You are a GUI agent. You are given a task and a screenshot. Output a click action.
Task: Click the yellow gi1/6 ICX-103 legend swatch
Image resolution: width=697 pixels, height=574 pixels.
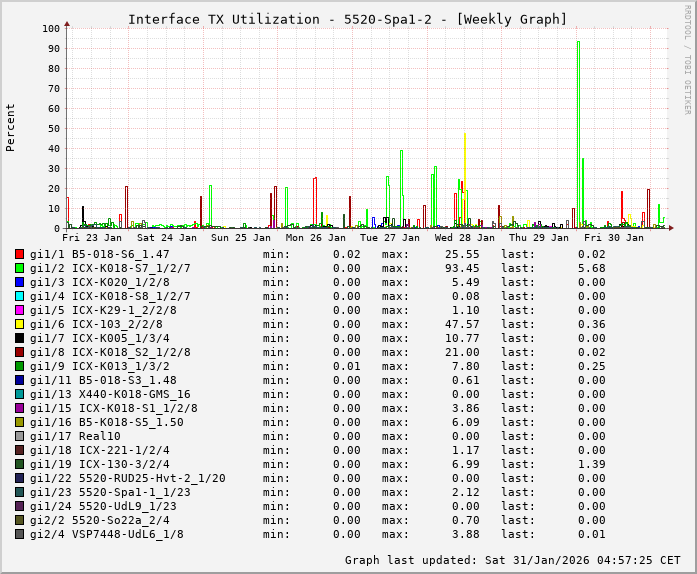point(19,325)
